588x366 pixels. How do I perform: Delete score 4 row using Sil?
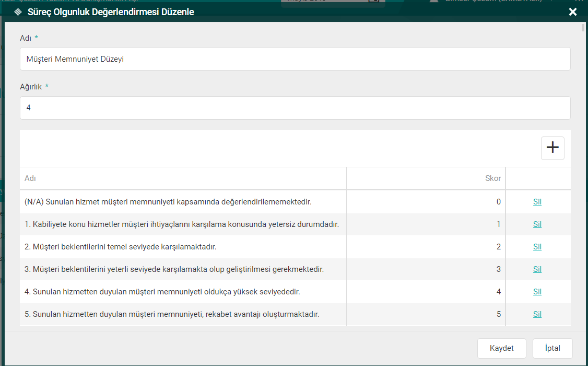(x=537, y=292)
